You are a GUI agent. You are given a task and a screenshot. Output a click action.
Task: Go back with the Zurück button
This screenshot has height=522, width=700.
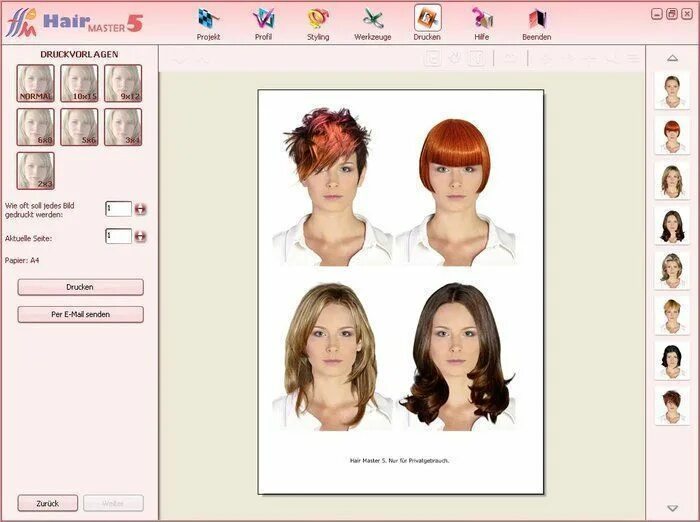(45, 503)
